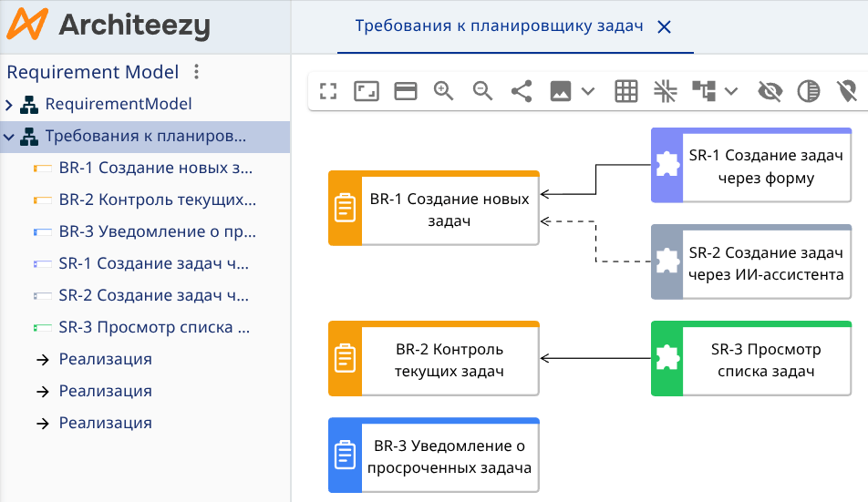This screenshot has height=502, width=868.
Task: Click the fit-to-screen toolbar icon
Action: point(367,91)
